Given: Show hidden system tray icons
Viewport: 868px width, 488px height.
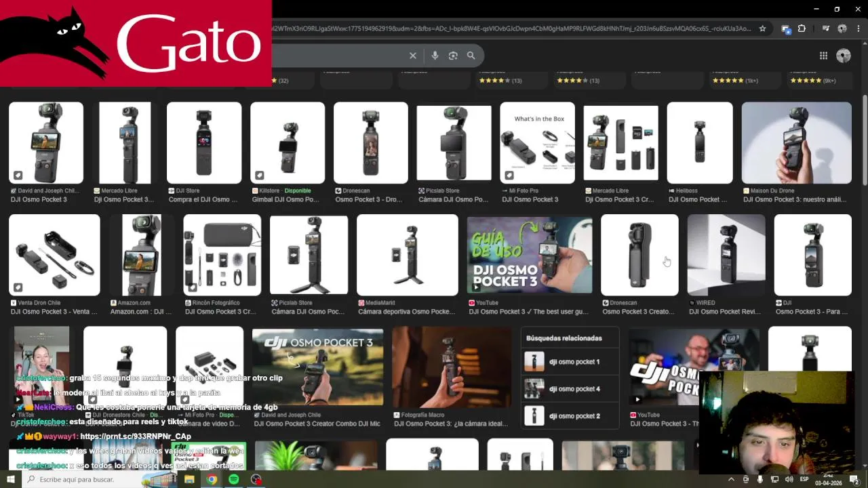Looking at the screenshot, I should coord(731,479).
